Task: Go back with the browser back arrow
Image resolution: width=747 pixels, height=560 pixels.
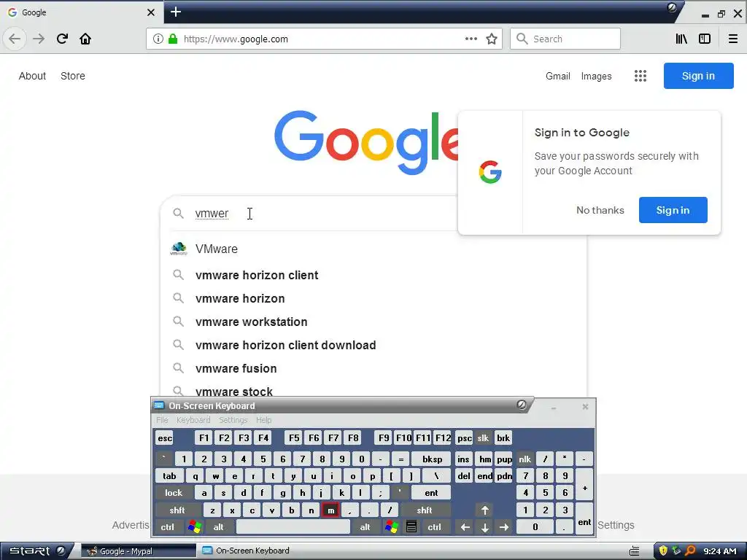Action: point(15,39)
